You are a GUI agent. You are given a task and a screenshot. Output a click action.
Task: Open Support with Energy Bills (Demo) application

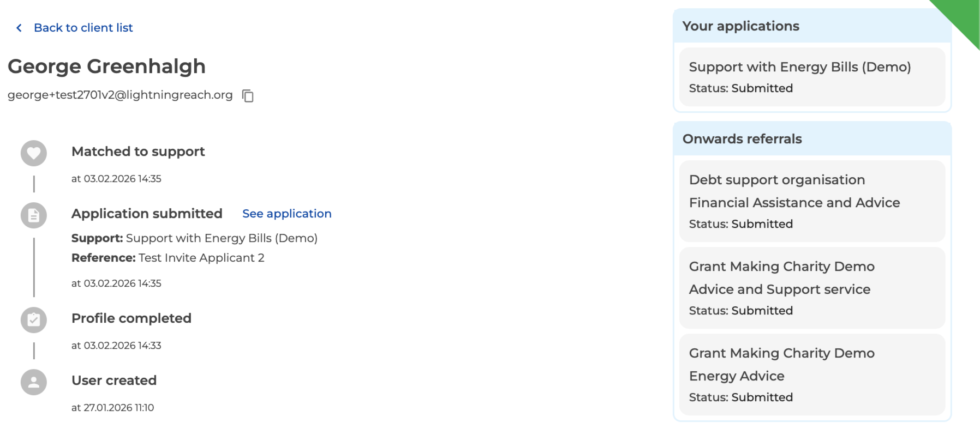[x=812, y=77]
